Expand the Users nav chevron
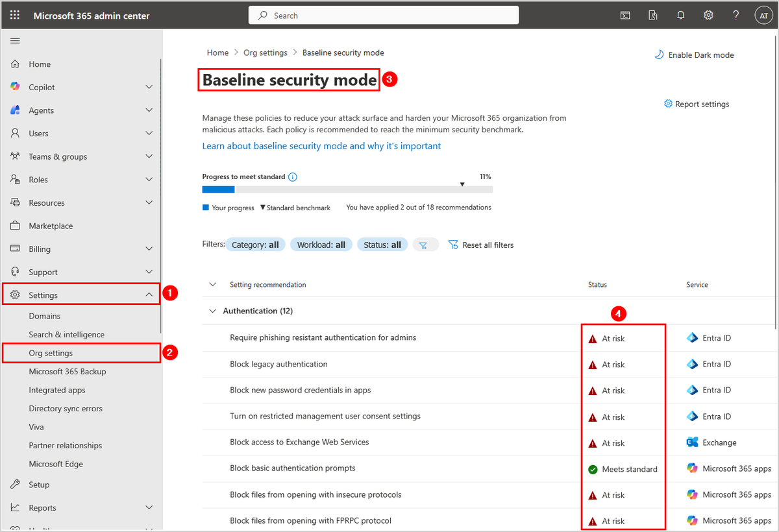The width and height of the screenshot is (779, 532). (x=149, y=133)
